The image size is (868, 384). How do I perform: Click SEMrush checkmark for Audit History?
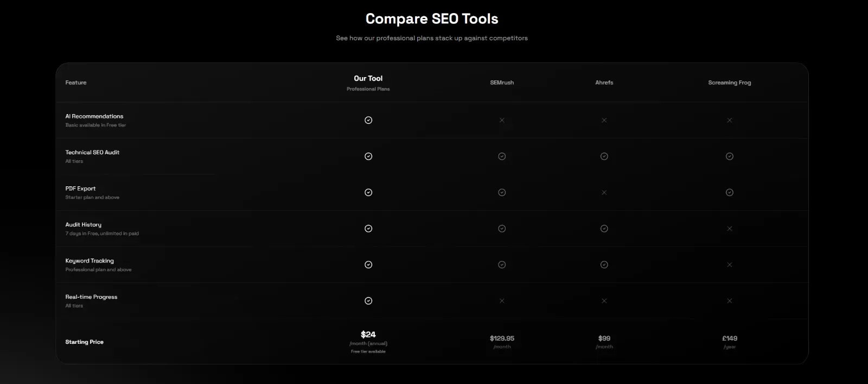click(x=502, y=229)
